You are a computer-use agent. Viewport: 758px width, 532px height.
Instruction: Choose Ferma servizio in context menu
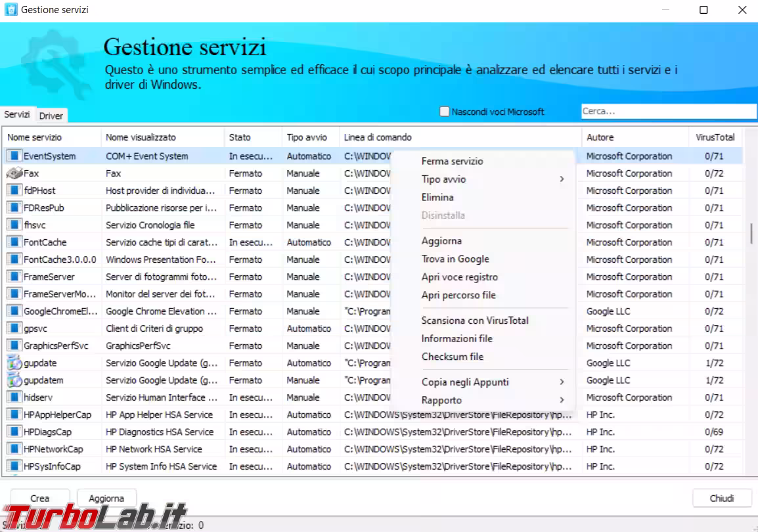coord(452,162)
